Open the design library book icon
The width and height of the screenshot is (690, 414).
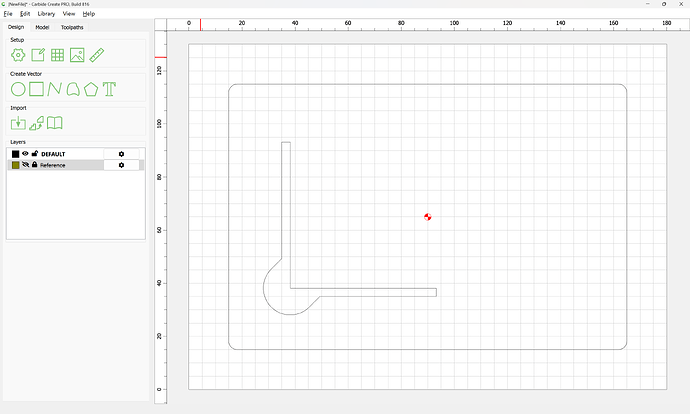(x=55, y=123)
